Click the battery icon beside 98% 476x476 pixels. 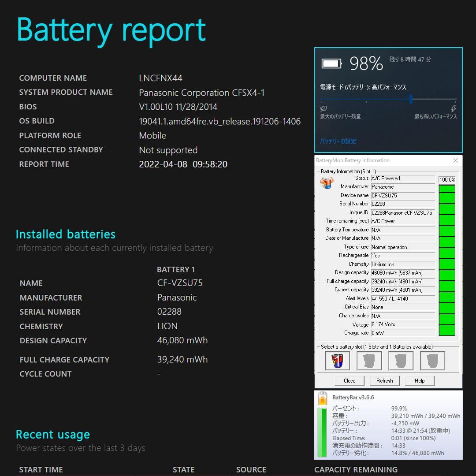[x=331, y=64]
